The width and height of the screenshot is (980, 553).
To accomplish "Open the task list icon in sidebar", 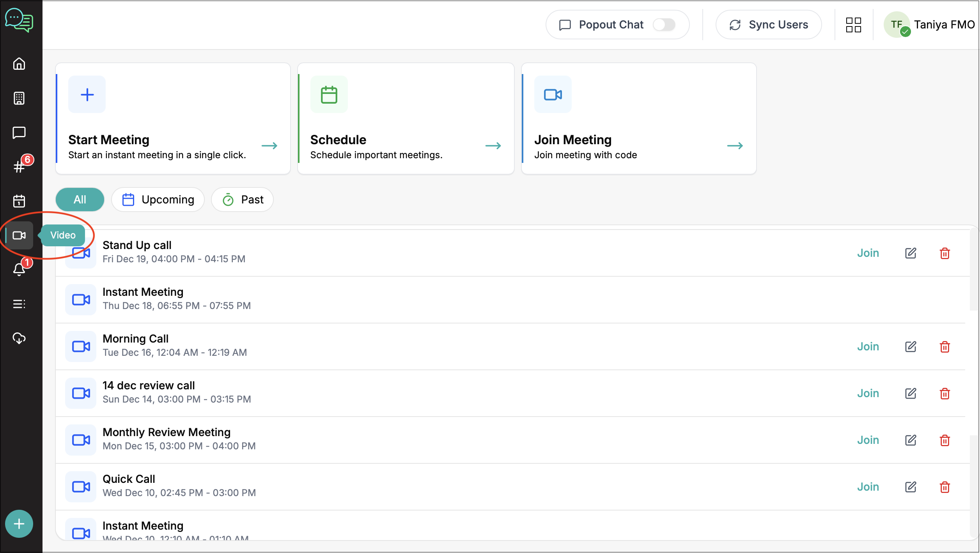I will tap(19, 304).
